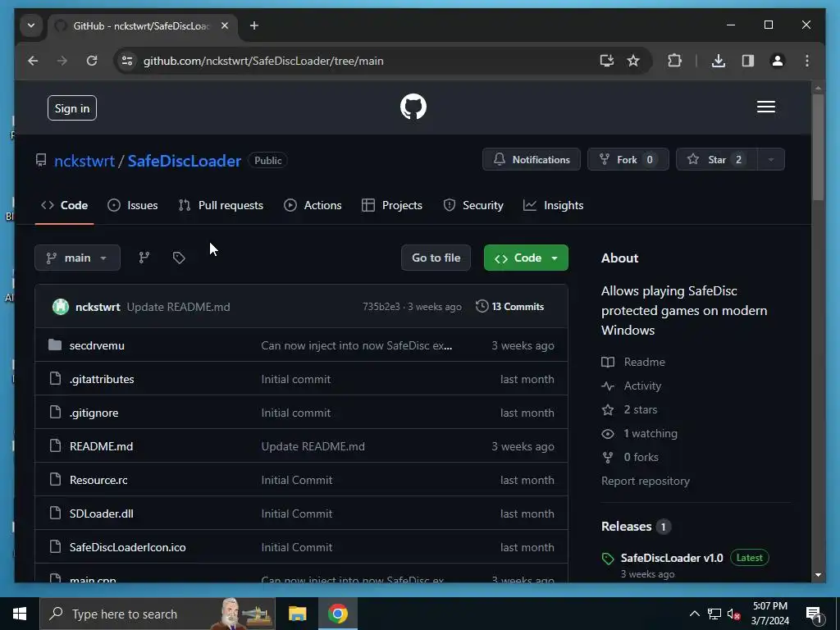The width and height of the screenshot is (840, 630).
Task: Switch to the Insights tab
Action: coord(554,205)
